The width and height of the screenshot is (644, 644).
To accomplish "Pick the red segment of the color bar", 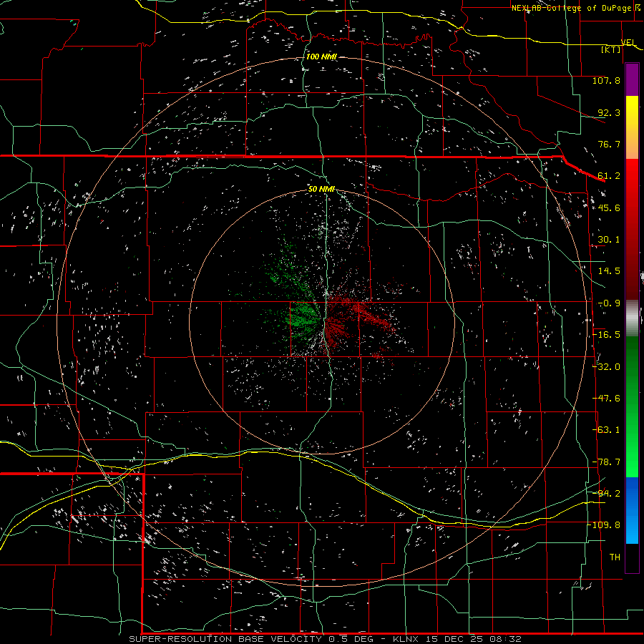I will pos(632,229).
